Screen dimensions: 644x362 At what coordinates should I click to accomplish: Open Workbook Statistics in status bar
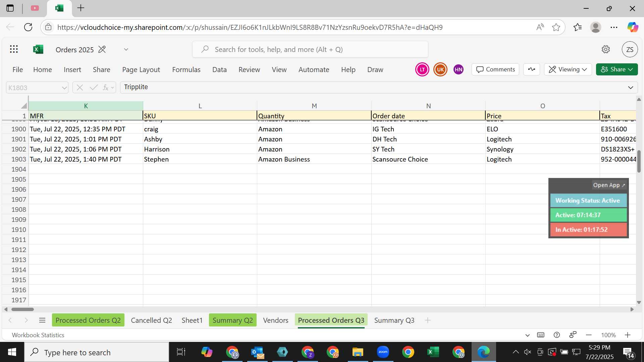[38, 335]
